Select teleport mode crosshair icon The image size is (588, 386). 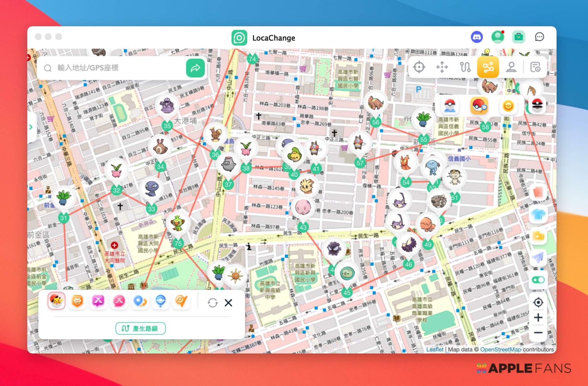[419, 67]
